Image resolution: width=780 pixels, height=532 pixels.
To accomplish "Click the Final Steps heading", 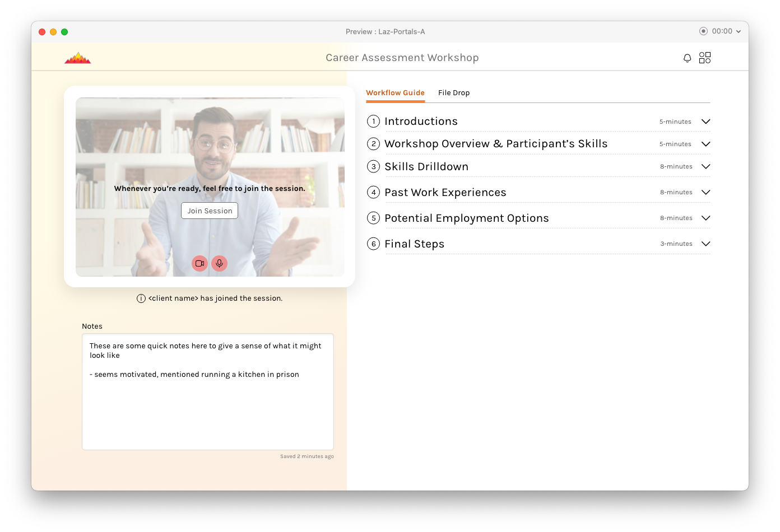I will [x=415, y=244].
